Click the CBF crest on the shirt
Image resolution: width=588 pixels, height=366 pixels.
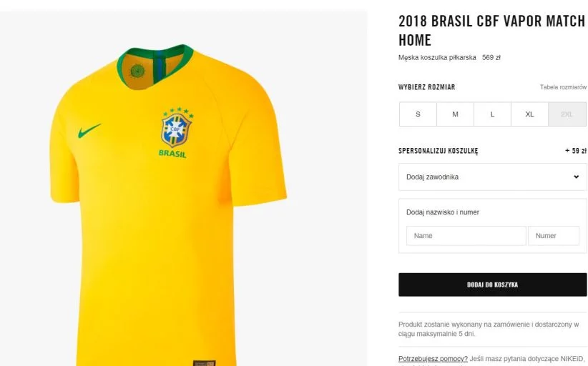176,131
